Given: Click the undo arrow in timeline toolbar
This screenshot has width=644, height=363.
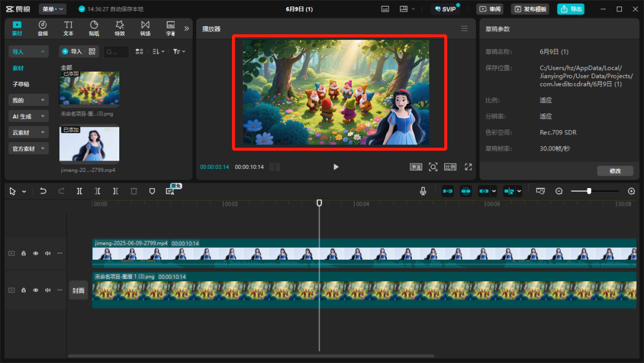Looking at the screenshot, I should click(43, 191).
